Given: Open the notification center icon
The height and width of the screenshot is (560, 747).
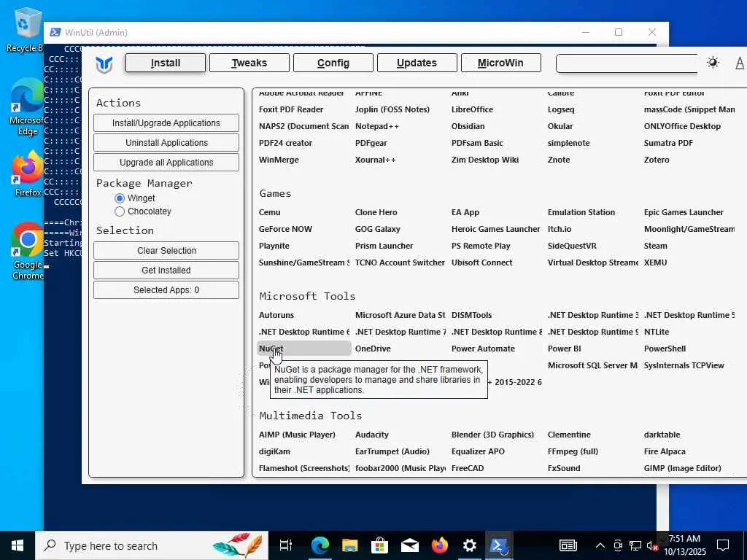Looking at the screenshot, I should pos(723,545).
